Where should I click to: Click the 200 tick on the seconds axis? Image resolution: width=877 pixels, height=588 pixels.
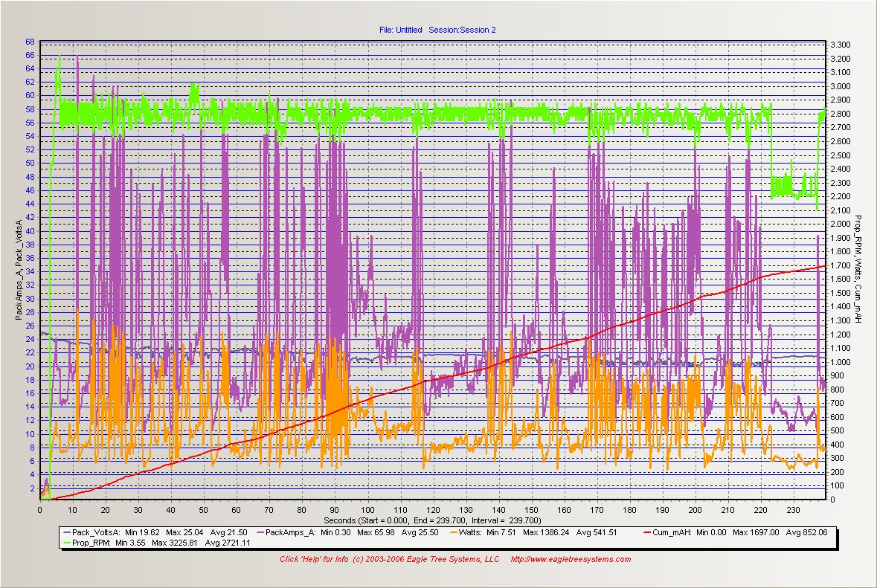(695, 510)
